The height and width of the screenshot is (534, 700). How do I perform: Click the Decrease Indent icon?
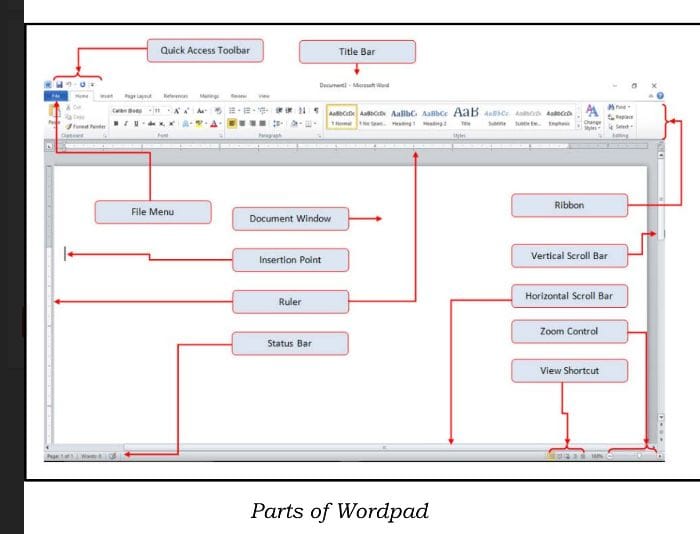tap(279, 111)
